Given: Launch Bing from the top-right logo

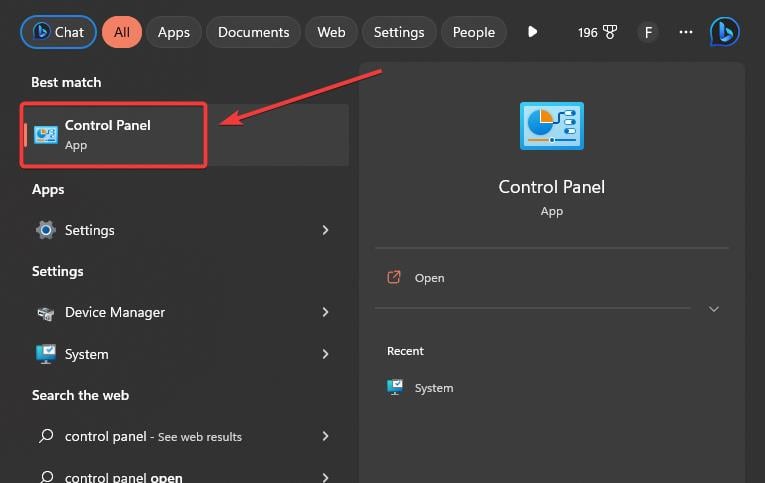Looking at the screenshot, I should (725, 32).
